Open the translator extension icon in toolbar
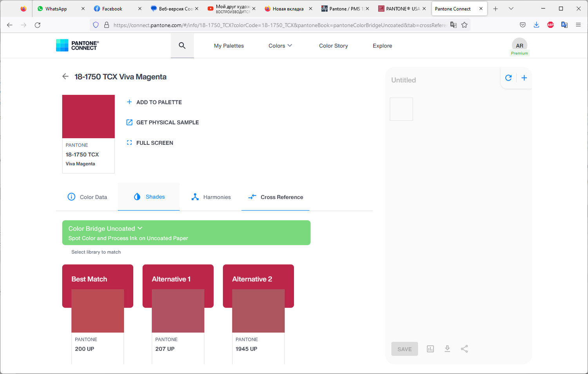Screen dimensions: 588x374 (564, 25)
